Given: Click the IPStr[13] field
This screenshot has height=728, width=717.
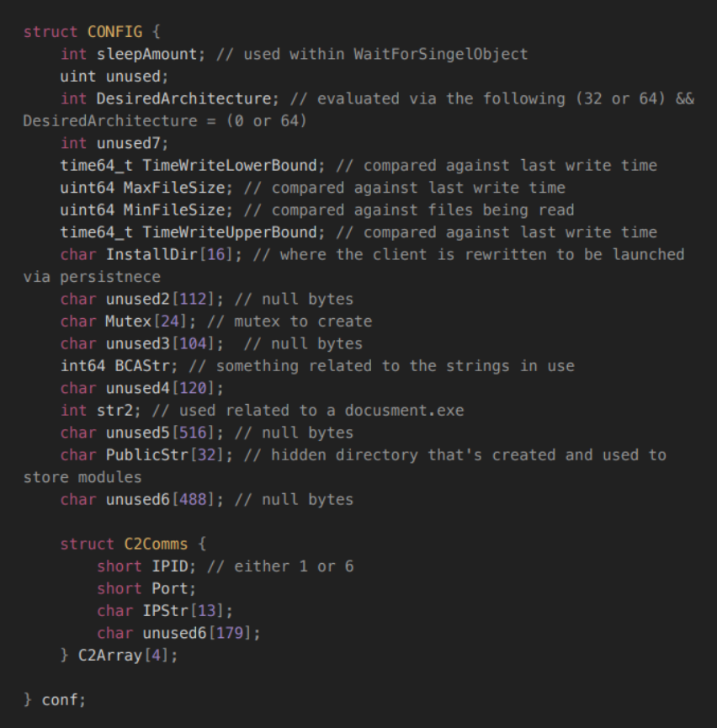Looking at the screenshot, I should (x=183, y=611).
